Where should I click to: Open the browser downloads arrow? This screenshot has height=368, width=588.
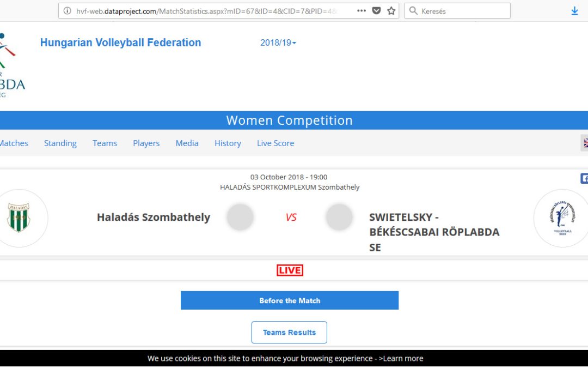[574, 11]
